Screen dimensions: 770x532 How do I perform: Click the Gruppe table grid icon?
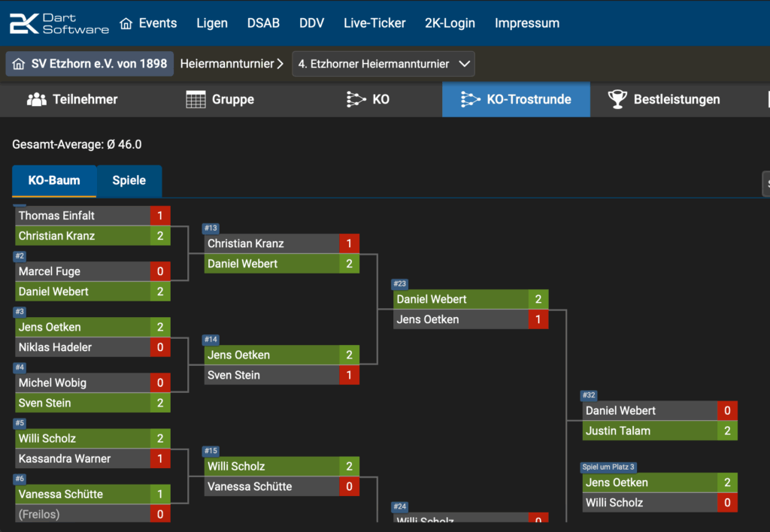click(196, 99)
